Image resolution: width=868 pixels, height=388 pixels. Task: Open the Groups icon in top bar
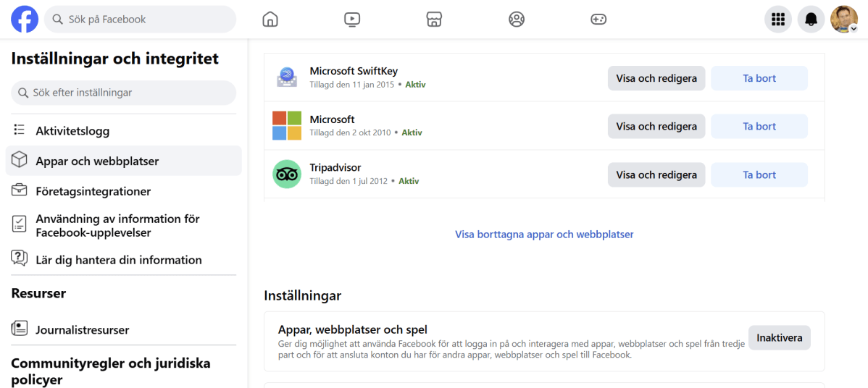coord(517,20)
